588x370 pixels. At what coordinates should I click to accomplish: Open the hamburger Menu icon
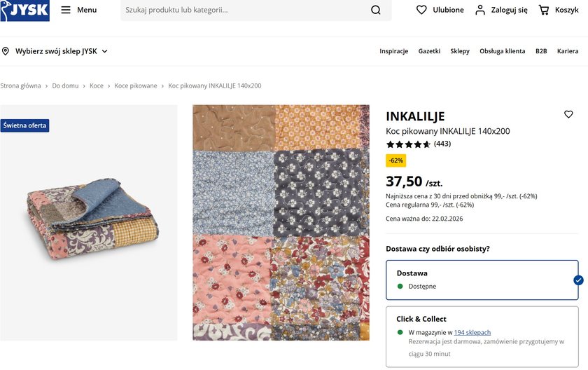click(66, 10)
